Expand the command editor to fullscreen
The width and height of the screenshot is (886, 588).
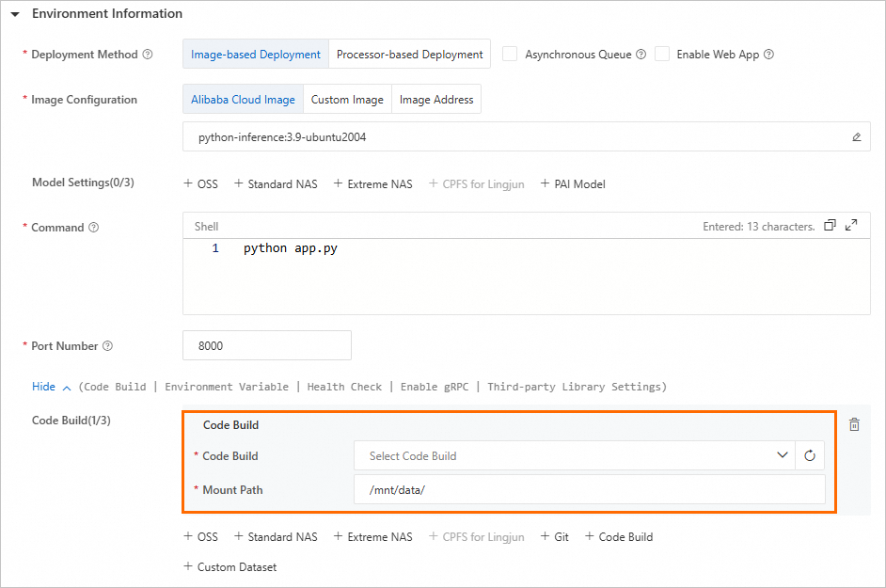coord(851,226)
